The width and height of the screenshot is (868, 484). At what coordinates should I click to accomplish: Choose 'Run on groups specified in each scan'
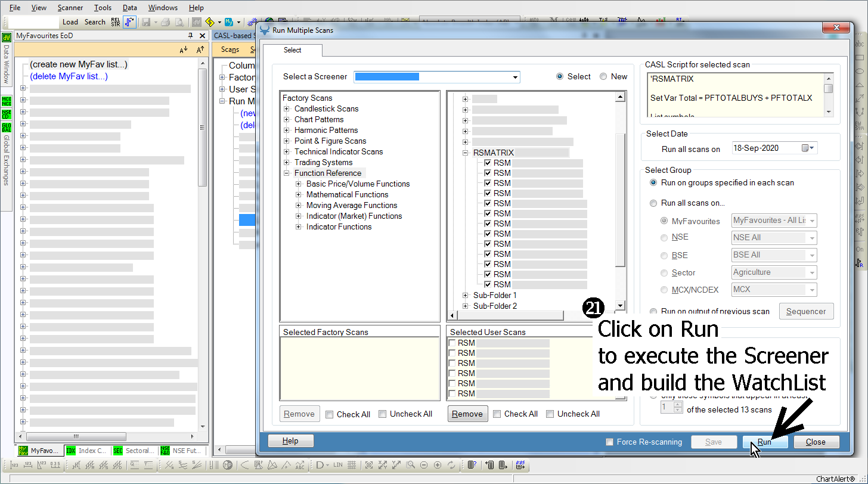[x=653, y=182]
